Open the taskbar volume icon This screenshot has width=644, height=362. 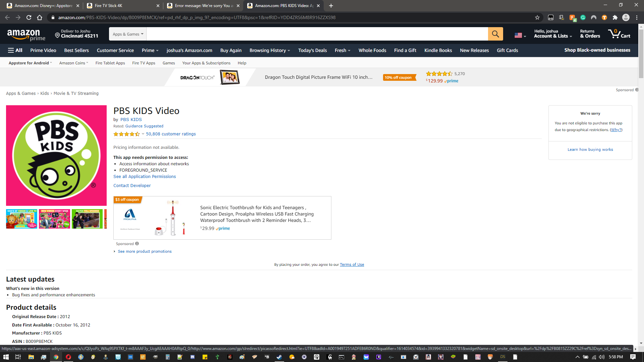[602, 357]
